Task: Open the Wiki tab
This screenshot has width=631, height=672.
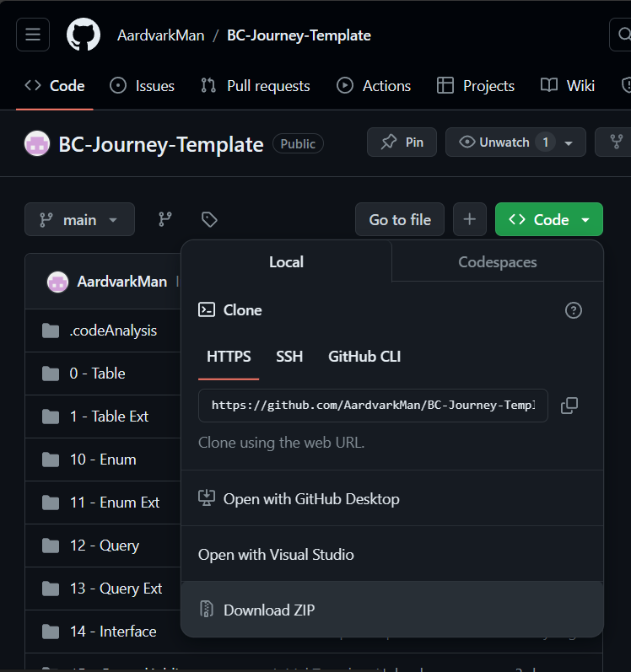Action: [568, 86]
